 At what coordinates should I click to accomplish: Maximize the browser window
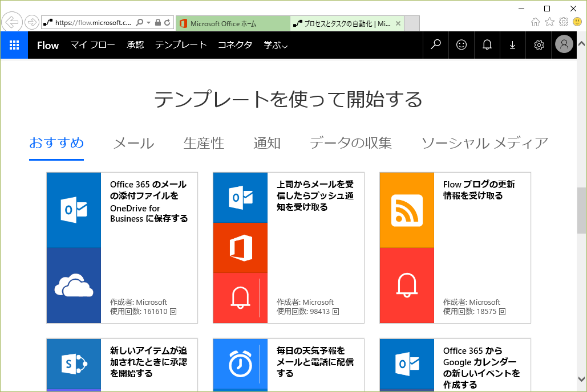pyautogui.click(x=547, y=9)
